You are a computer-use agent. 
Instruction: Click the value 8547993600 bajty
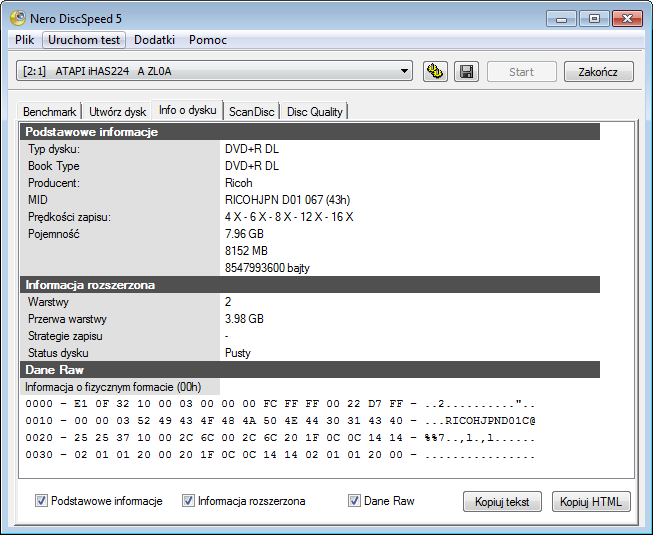click(x=267, y=268)
